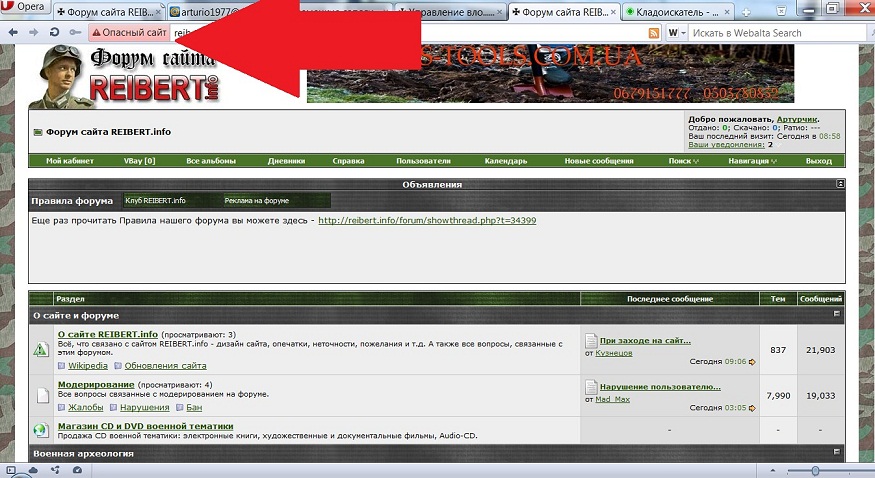Image resolution: width=875 pixels, height=478 pixels.
Task: Toggle the Opera panels button in the status bar
Action: [x=11, y=470]
